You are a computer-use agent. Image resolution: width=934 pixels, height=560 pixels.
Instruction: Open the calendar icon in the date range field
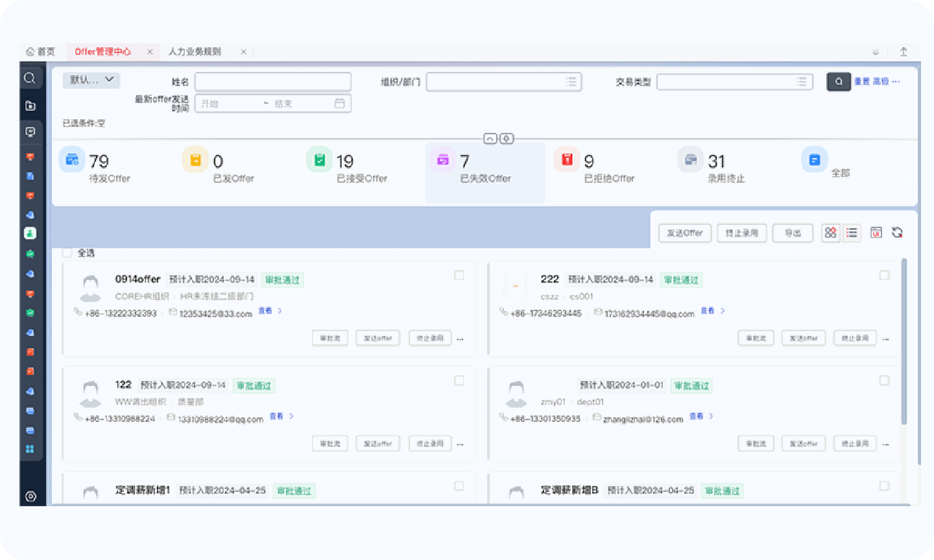340,104
